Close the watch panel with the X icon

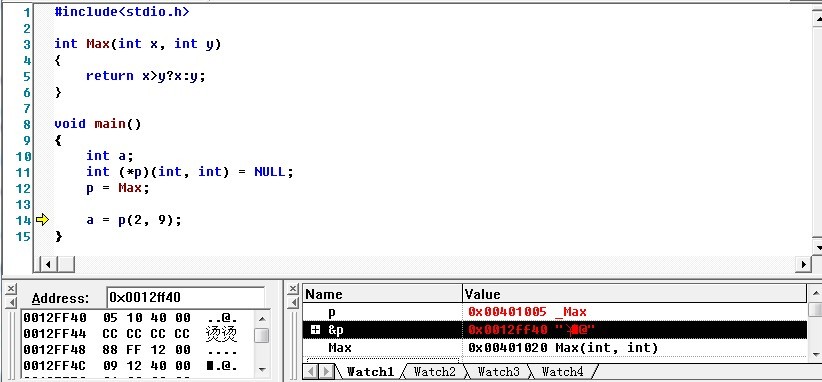click(293, 289)
